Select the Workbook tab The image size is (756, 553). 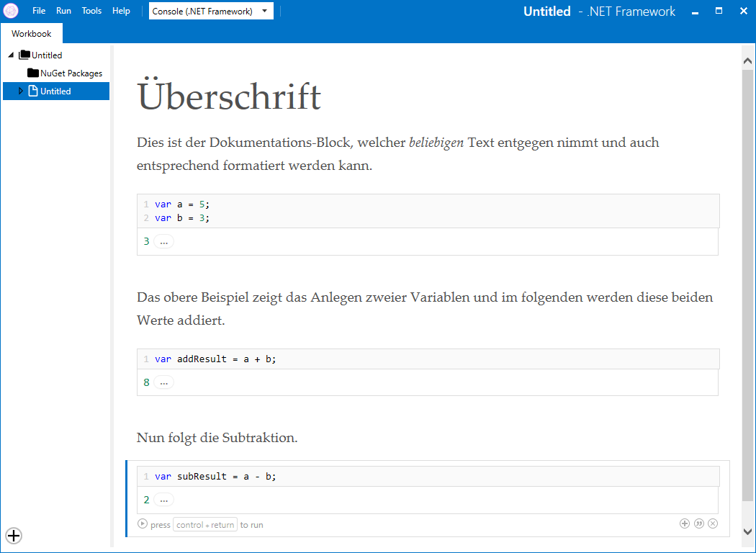32,34
